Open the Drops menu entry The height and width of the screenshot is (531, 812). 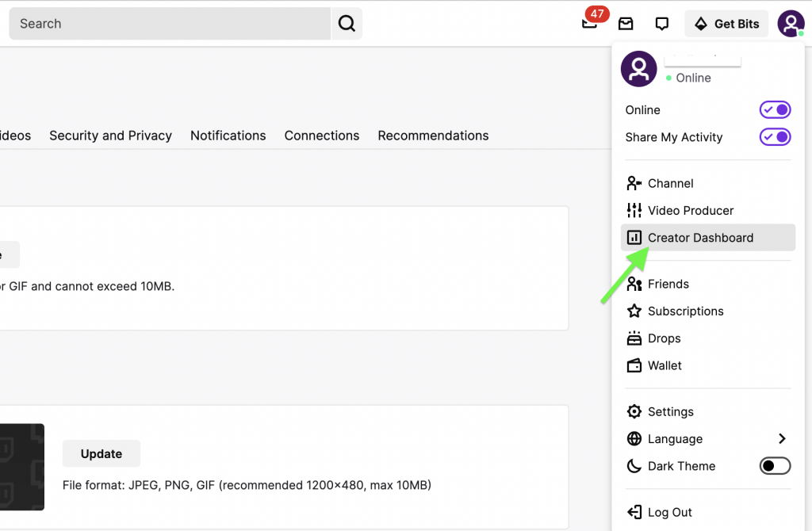(x=708, y=338)
